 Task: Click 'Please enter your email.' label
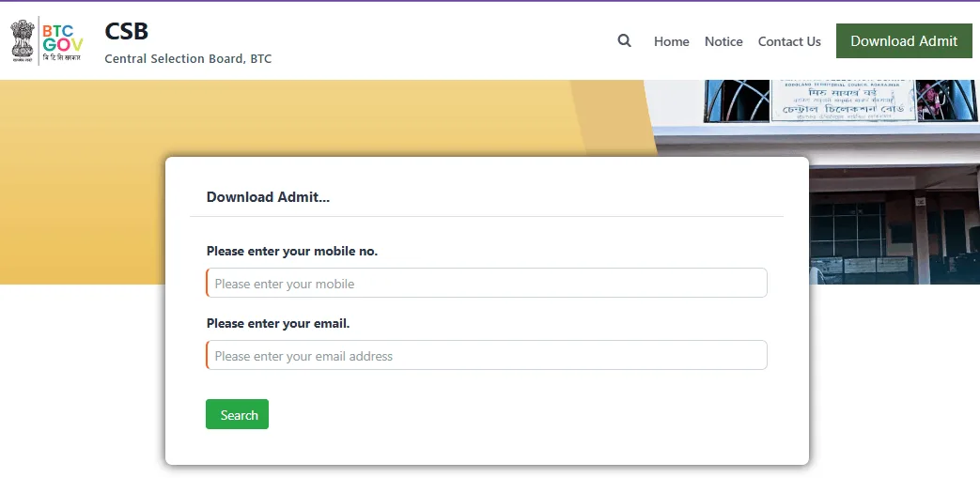coord(278,324)
